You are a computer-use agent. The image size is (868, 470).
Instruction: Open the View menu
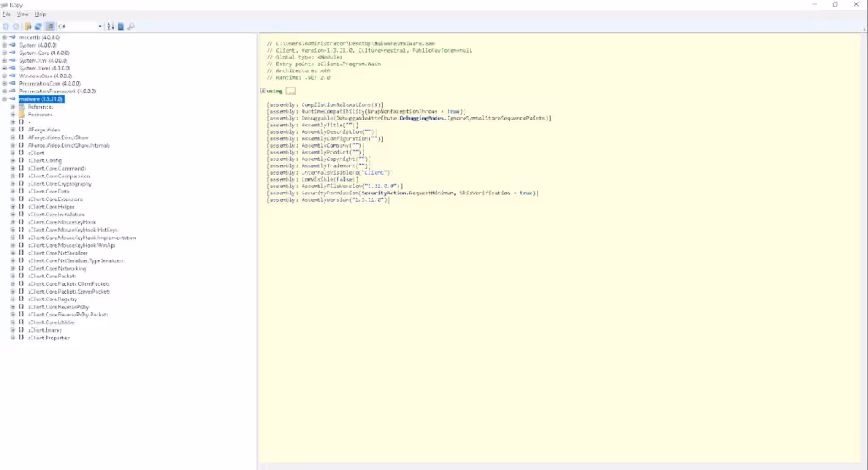click(x=23, y=14)
